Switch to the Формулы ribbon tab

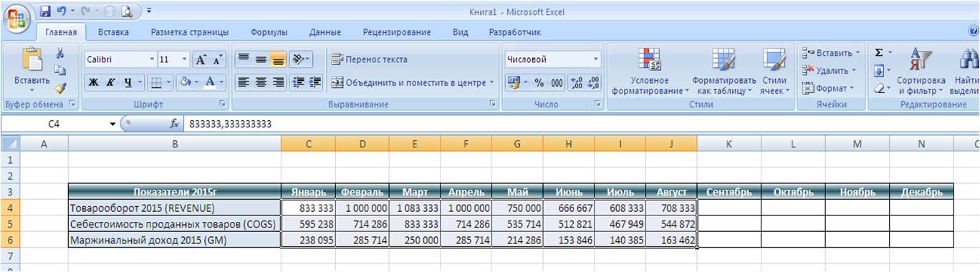(269, 32)
